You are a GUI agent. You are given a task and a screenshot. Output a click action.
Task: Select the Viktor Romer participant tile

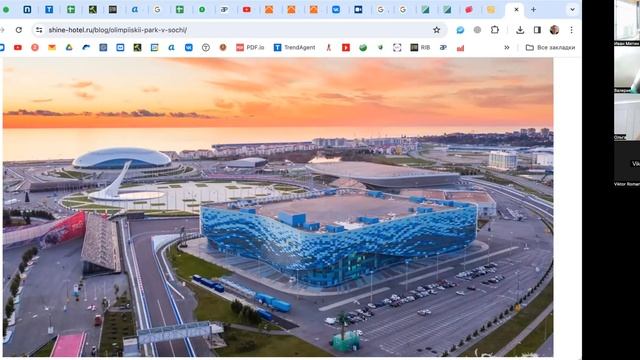tap(627, 164)
